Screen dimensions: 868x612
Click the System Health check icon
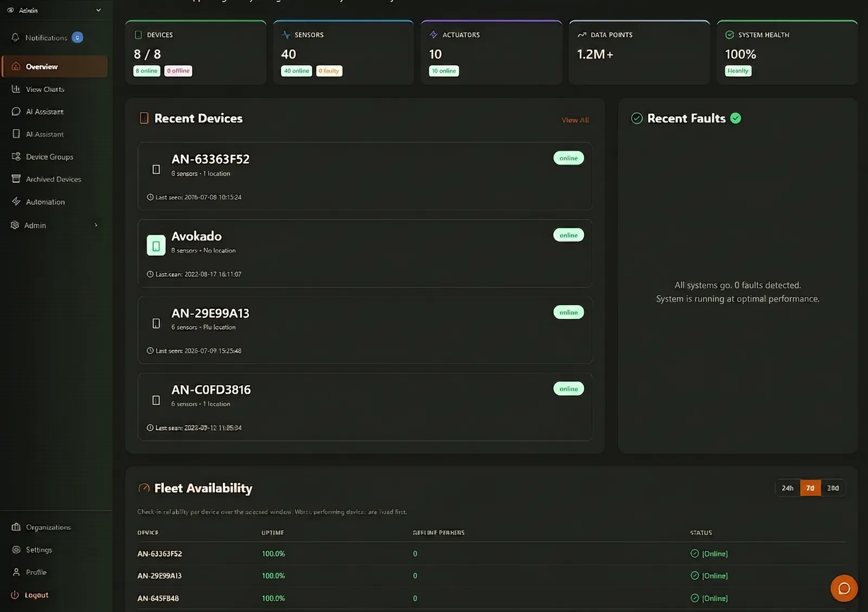[x=730, y=35]
